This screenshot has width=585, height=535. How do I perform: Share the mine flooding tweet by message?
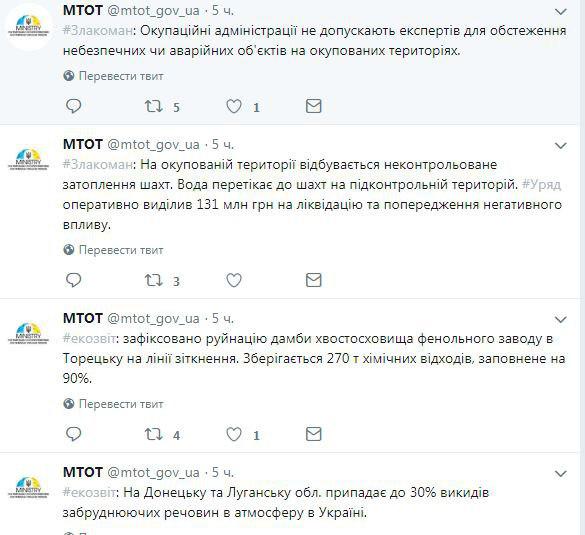pyautogui.click(x=313, y=280)
